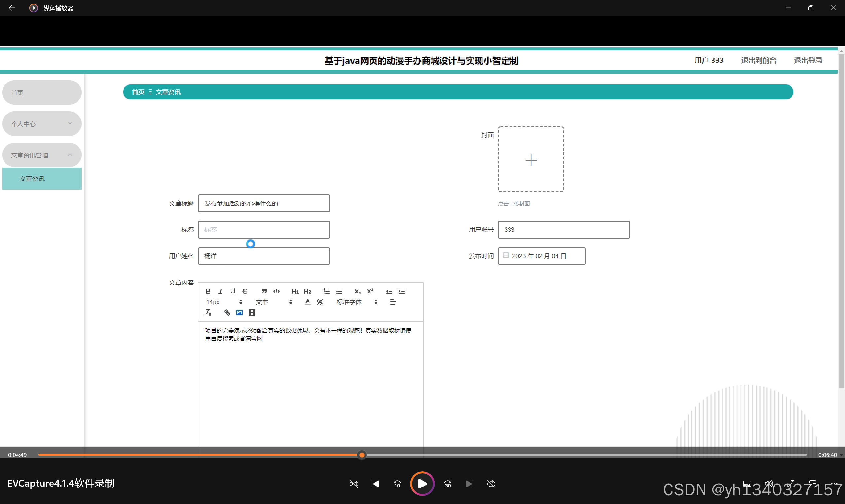Clear text formatting with the Tx icon
The width and height of the screenshot is (845, 504).
(x=208, y=313)
